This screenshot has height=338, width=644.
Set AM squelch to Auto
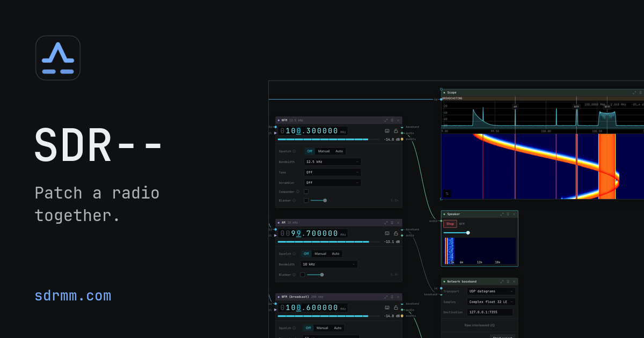(x=335, y=254)
